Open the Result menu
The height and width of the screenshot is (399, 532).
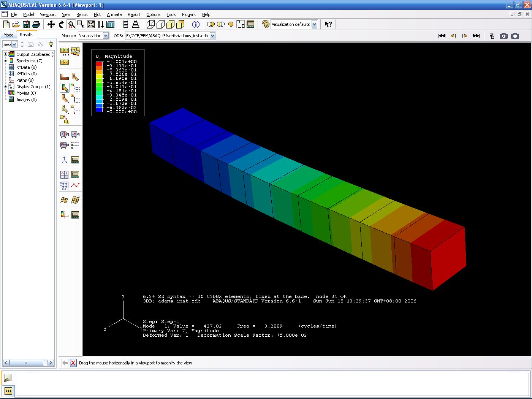click(x=82, y=14)
